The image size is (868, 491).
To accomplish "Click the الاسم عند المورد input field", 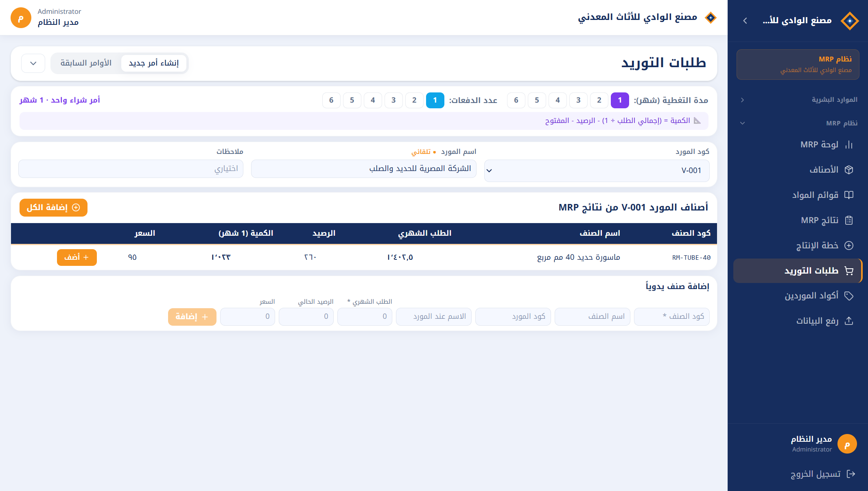I will pyautogui.click(x=434, y=317).
